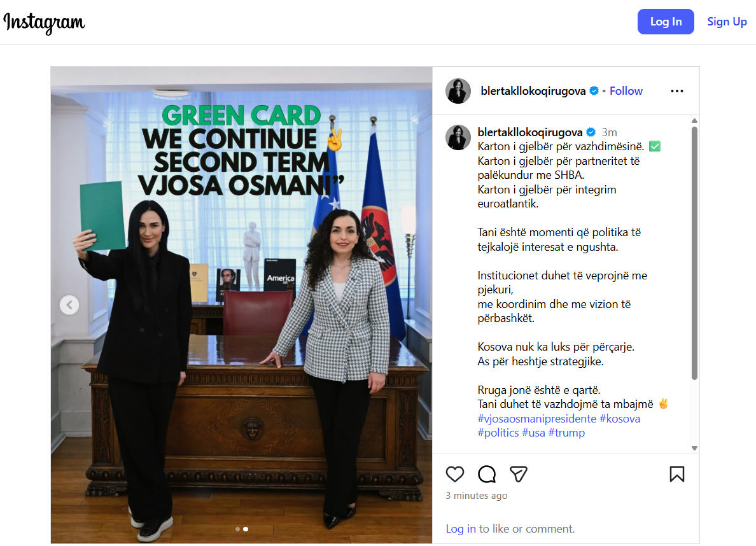Click the Sign Up link
The height and width of the screenshot is (546, 756).
pos(727,22)
